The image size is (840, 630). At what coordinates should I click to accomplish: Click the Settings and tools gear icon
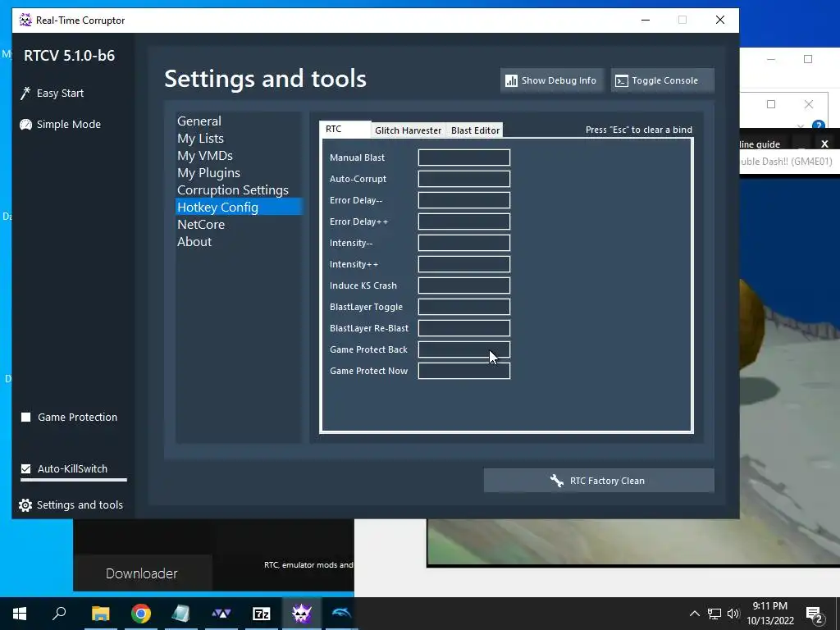point(25,505)
